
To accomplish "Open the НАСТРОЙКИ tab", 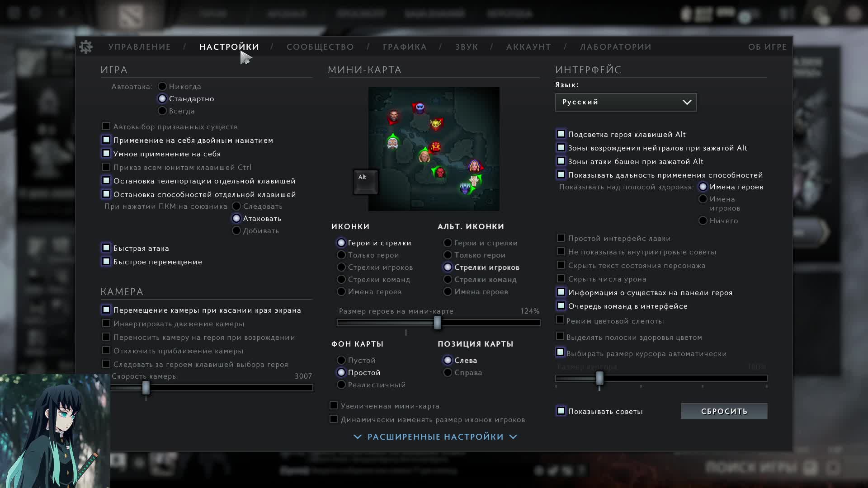I will 229,47.
